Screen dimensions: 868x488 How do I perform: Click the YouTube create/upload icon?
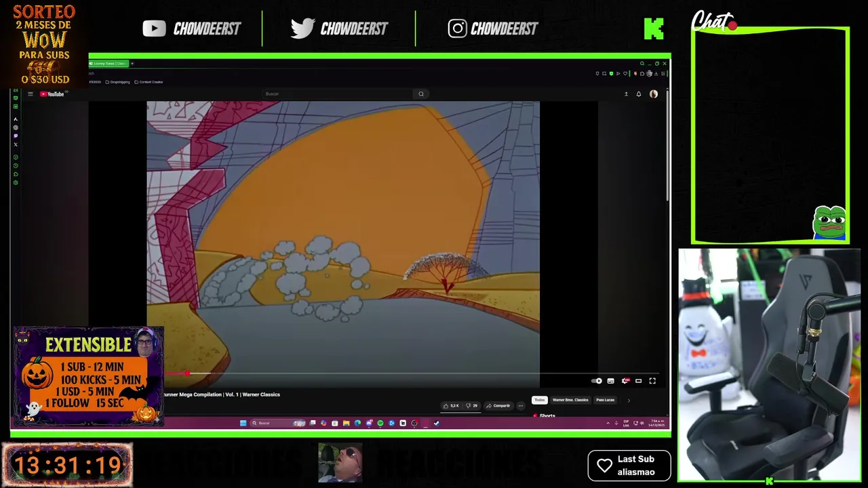tap(626, 94)
